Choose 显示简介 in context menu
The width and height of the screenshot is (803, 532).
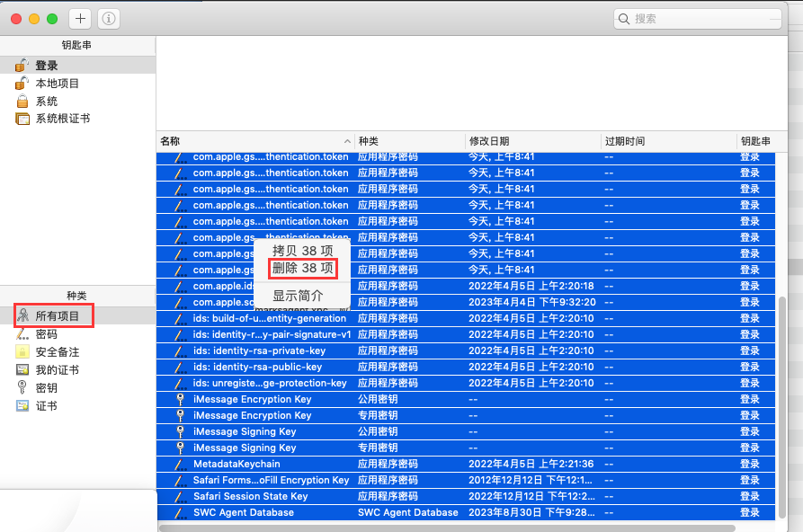298,296
